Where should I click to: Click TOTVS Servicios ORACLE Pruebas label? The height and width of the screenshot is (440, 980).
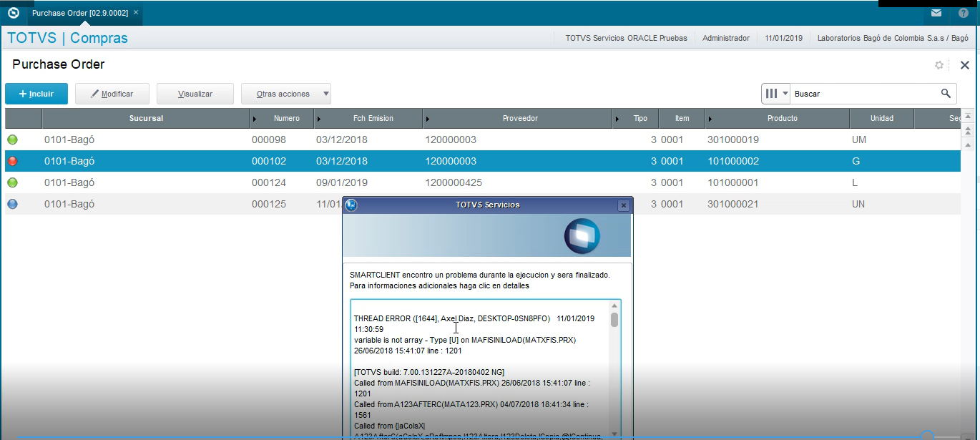(626, 38)
